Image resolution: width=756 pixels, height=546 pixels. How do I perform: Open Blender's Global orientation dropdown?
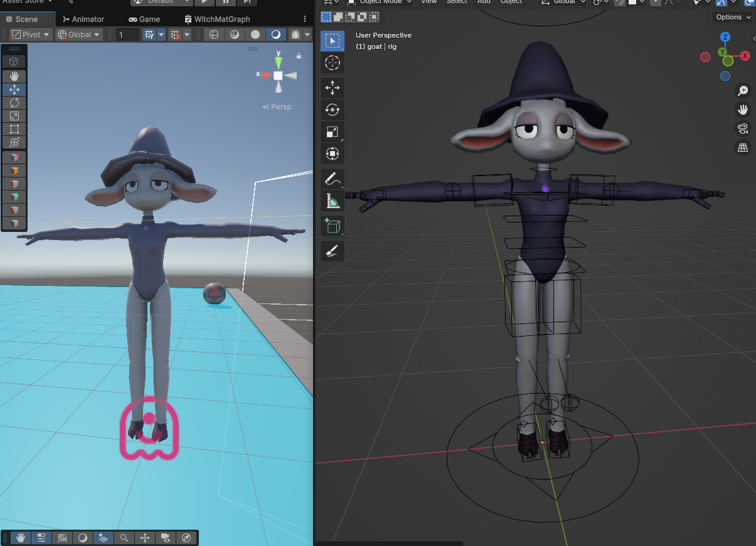(563, 3)
